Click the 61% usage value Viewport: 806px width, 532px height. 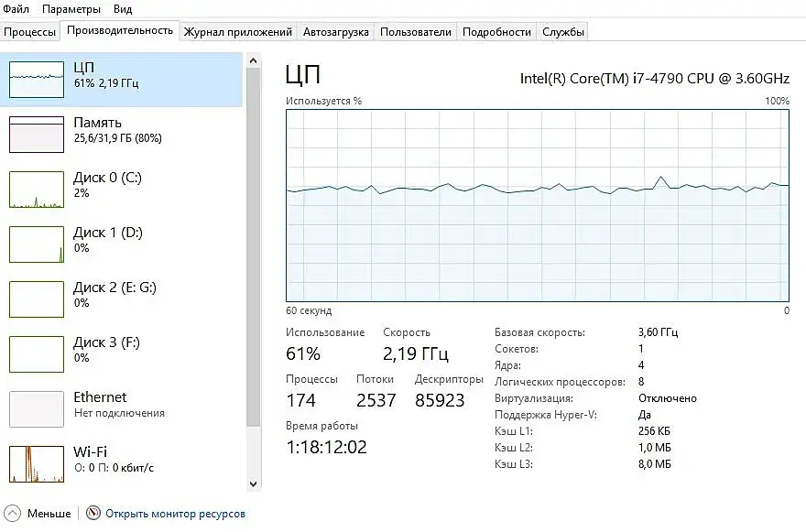pyautogui.click(x=303, y=353)
